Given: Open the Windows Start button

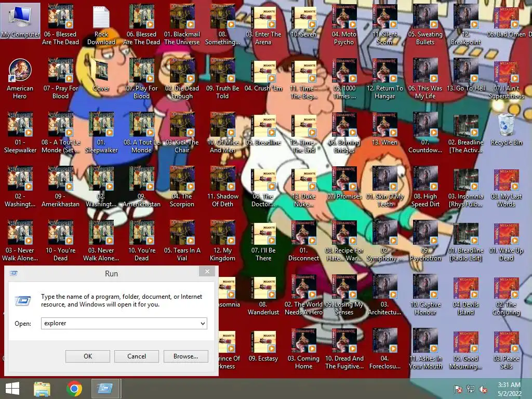Looking at the screenshot, I should 12,389.
